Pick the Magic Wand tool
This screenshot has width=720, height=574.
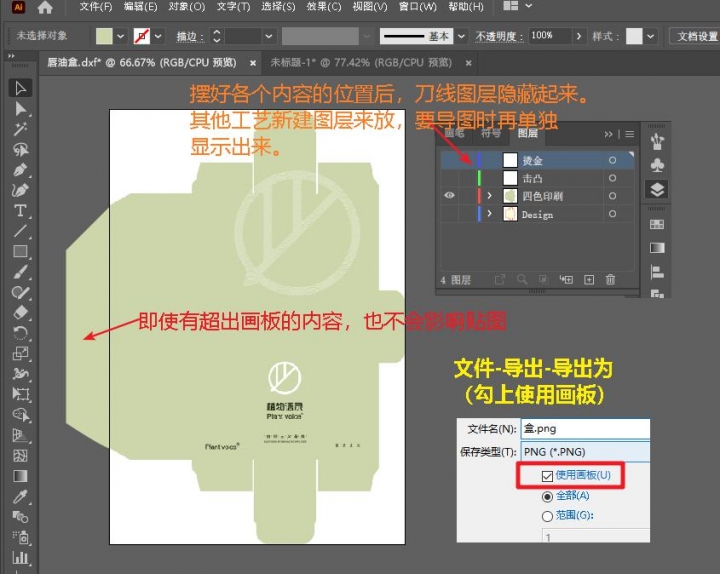tap(19, 129)
